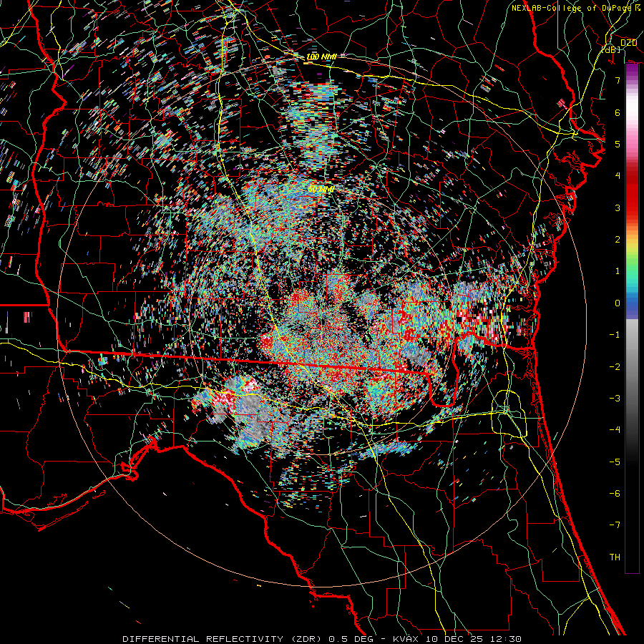Click the positive 3 dB scale label
The height and width of the screenshot is (644, 644).
tap(618, 208)
